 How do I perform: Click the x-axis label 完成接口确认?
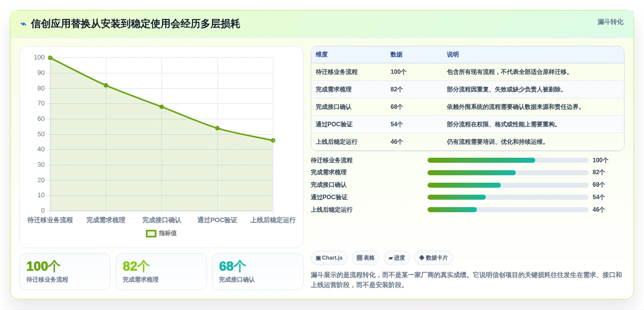pos(162,220)
